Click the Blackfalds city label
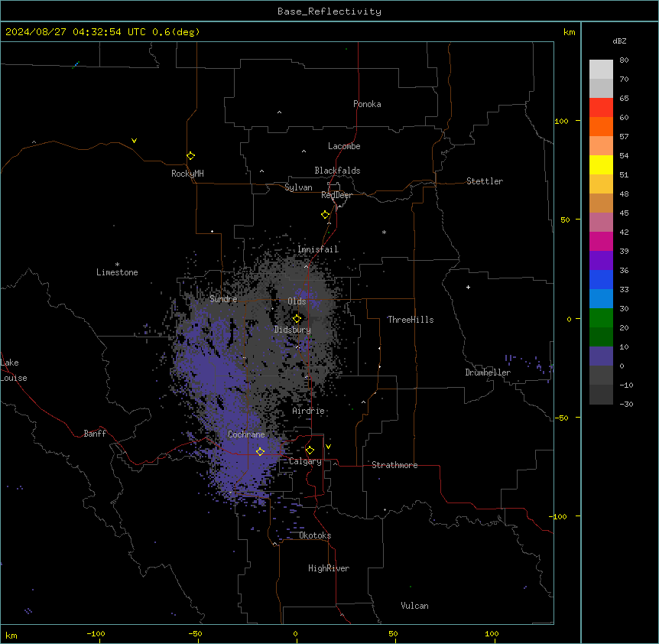659x644 pixels. coord(337,171)
